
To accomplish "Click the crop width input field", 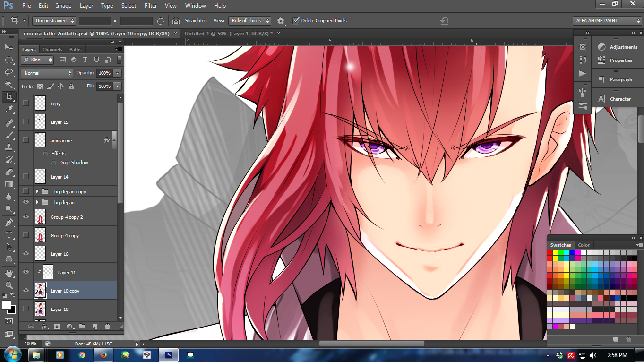I will 94,21.
